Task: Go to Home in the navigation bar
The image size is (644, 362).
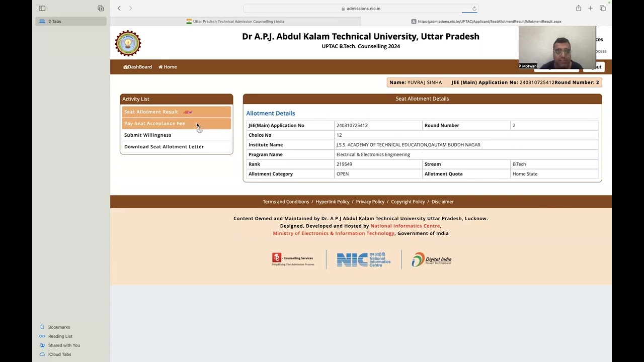Action: click(x=168, y=67)
